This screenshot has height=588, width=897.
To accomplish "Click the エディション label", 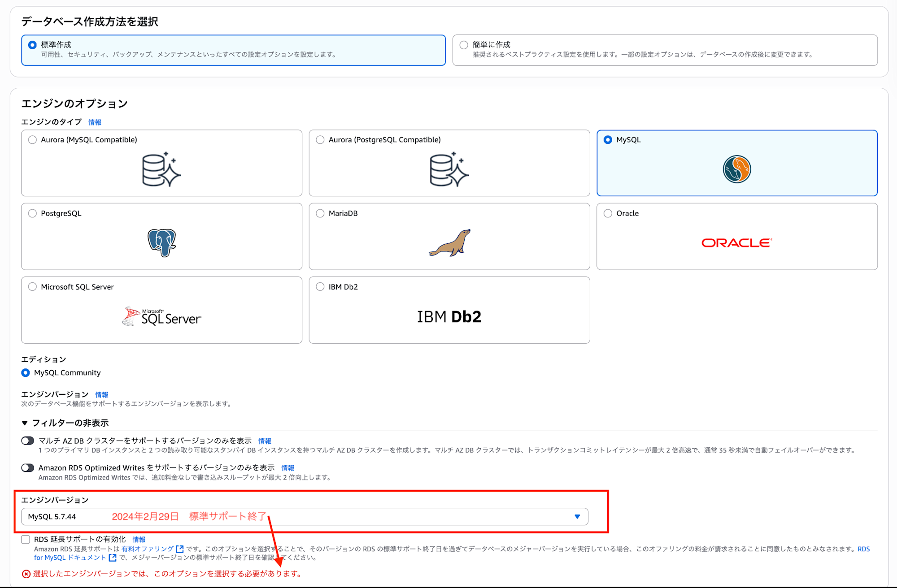I will pos(44,359).
